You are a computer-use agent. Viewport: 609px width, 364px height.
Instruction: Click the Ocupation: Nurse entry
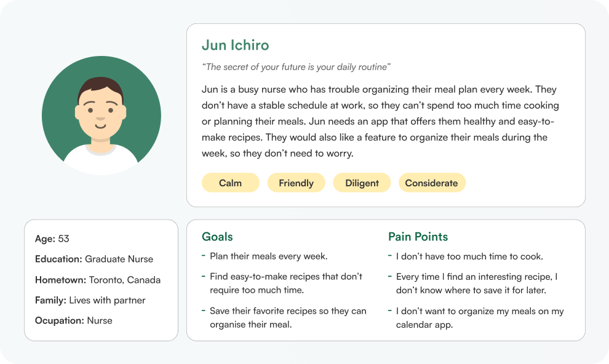(74, 320)
